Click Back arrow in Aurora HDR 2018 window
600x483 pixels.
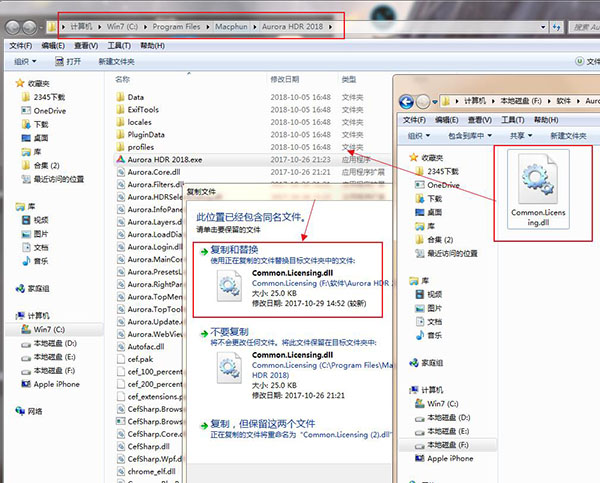click(13, 27)
